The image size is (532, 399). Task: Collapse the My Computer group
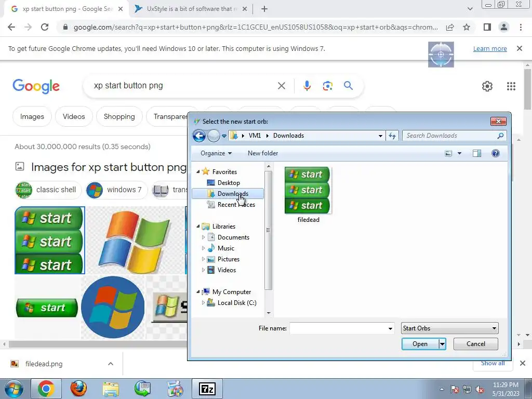point(198,292)
